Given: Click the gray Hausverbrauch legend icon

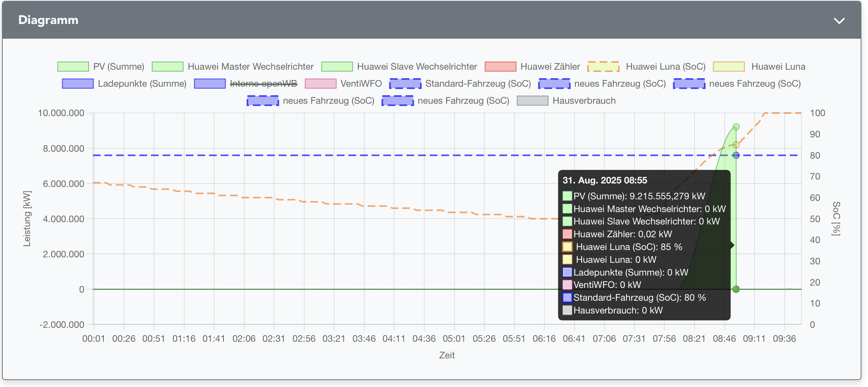Looking at the screenshot, I should 532,101.
